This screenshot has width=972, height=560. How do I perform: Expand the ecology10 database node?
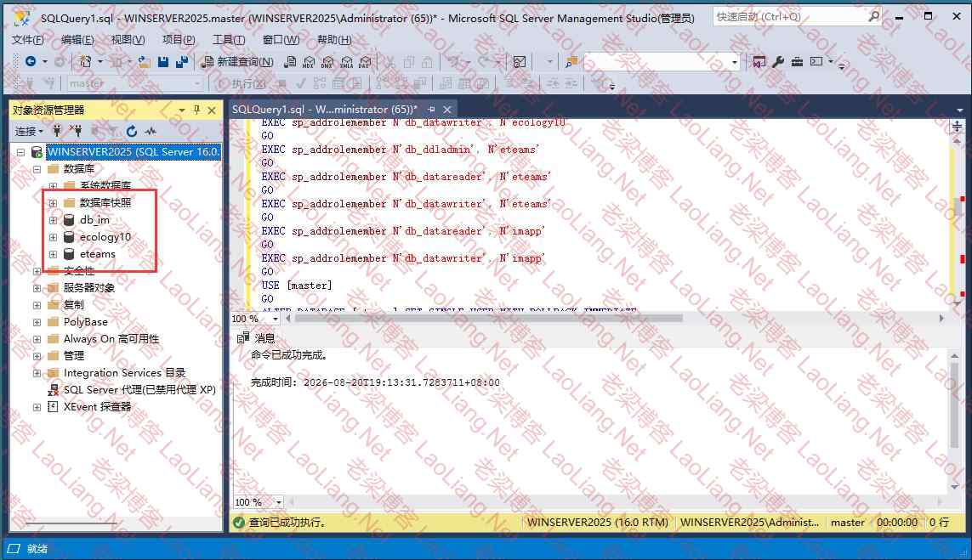(53, 237)
